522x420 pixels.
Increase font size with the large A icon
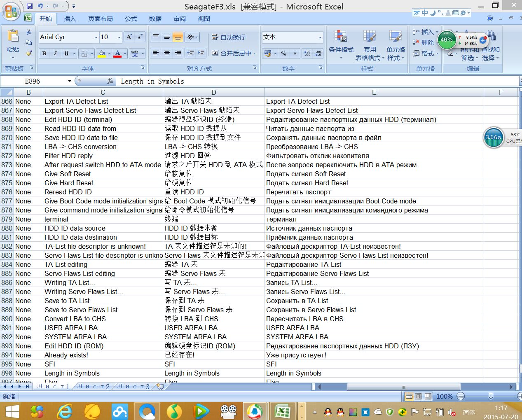(x=129, y=37)
